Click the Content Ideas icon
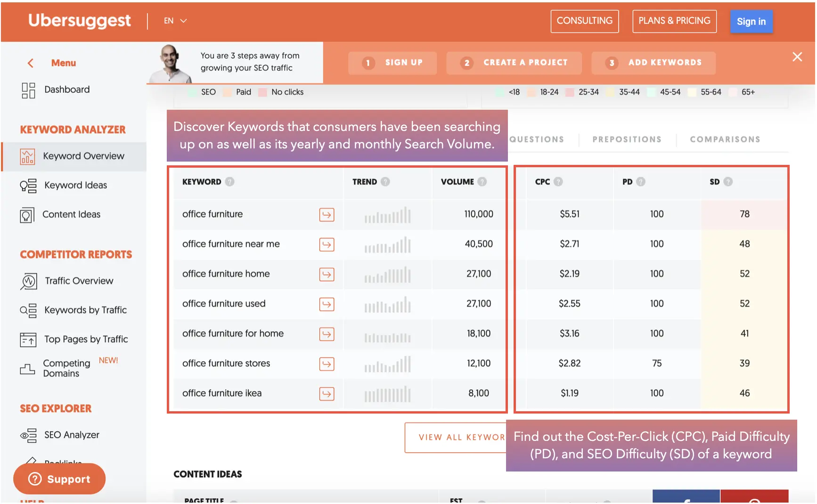Viewport: 817px width, 504px height. (x=27, y=215)
